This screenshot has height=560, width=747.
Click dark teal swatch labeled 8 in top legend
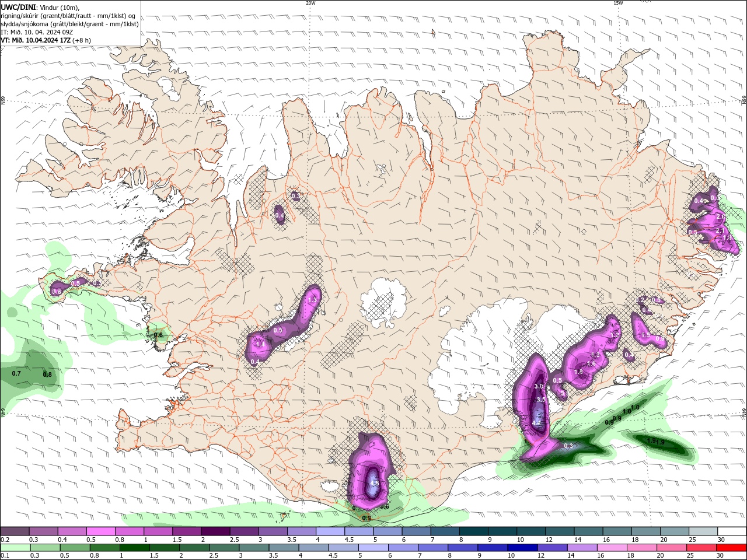(474, 531)
